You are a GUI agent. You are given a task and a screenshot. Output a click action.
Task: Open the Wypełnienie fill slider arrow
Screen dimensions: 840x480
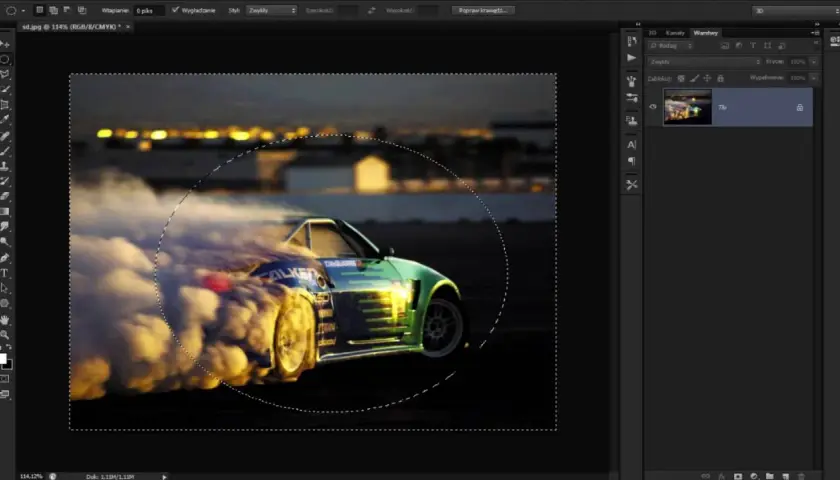pyautogui.click(x=814, y=78)
